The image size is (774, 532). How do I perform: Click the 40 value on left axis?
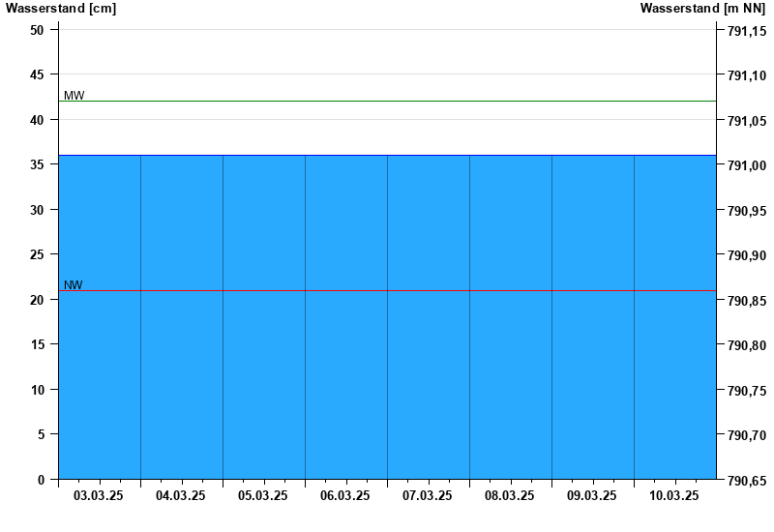coord(37,120)
